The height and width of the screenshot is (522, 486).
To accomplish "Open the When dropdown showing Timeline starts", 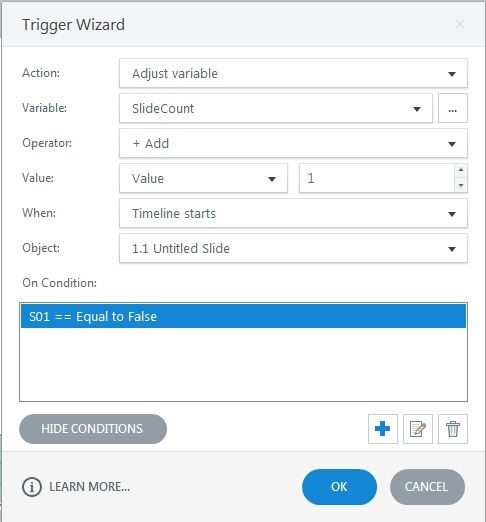I will 293,213.
